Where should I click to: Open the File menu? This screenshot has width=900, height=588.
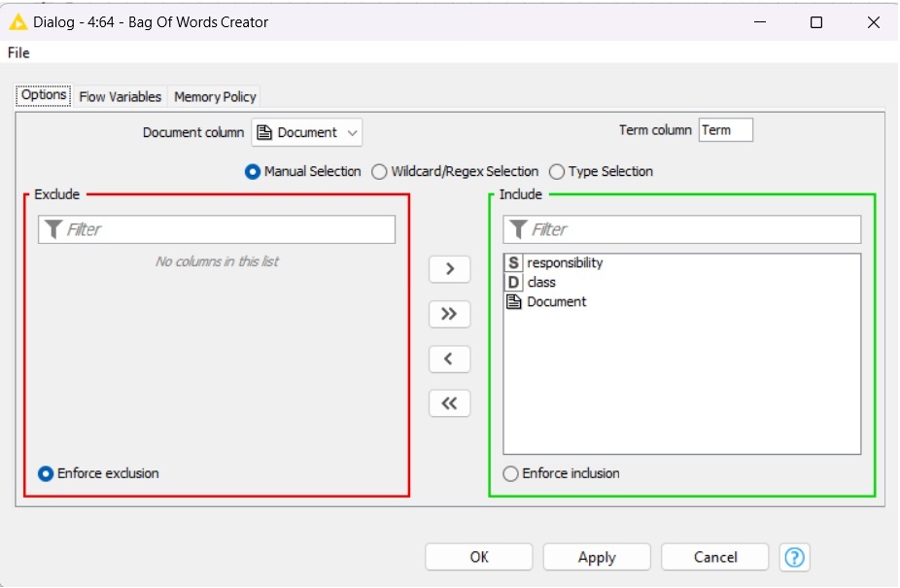tap(18, 52)
